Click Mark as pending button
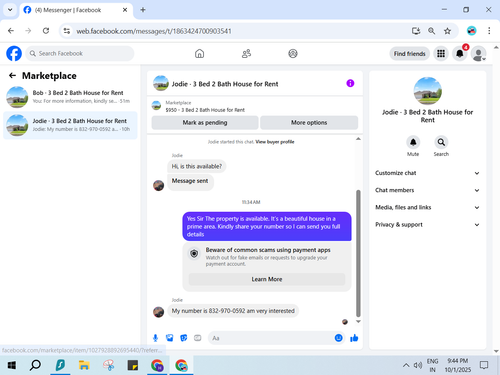This screenshot has width=500, height=375. pyautogui.click(x=205, y=123)
